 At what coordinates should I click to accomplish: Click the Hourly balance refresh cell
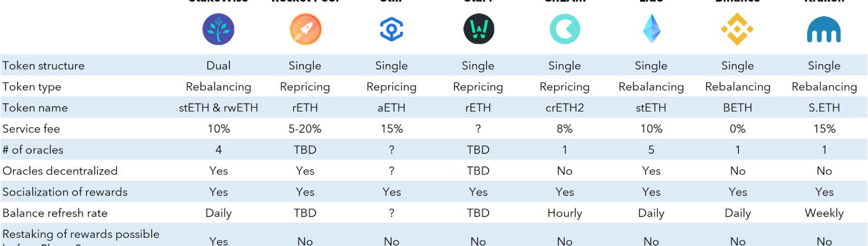[565, 213]
